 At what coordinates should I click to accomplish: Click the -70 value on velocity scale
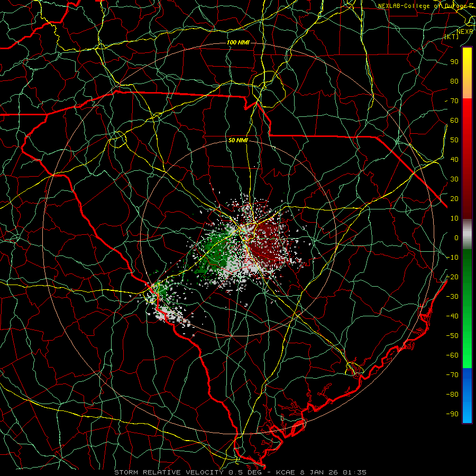coord(452,375)
